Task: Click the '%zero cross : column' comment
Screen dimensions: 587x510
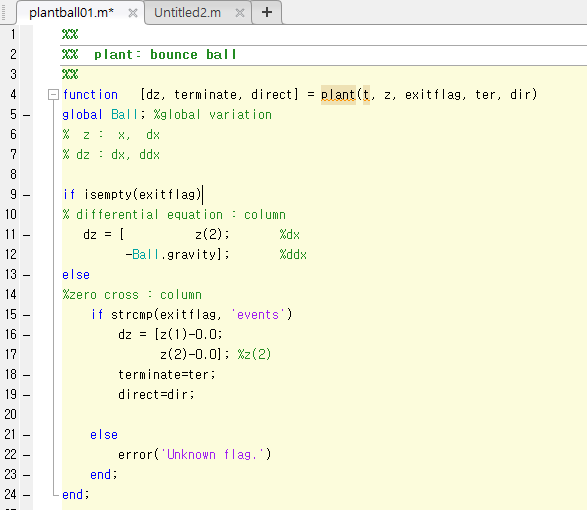Action: coord(132,295)
